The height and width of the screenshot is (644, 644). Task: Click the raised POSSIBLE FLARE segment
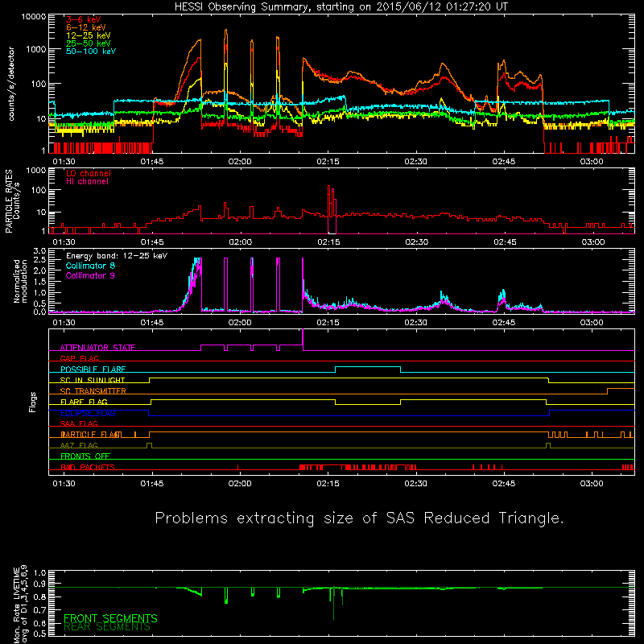coord(368,367)
